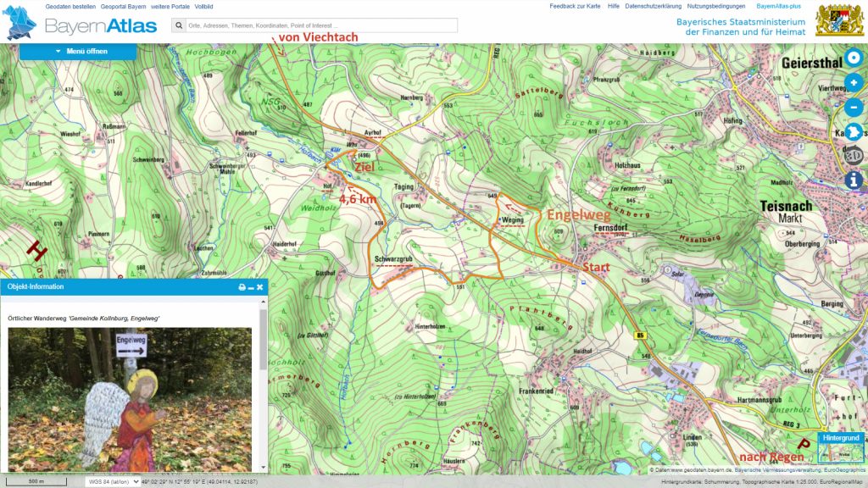
Task: Click the 500 m scale bar
Action: coord(36,481)
